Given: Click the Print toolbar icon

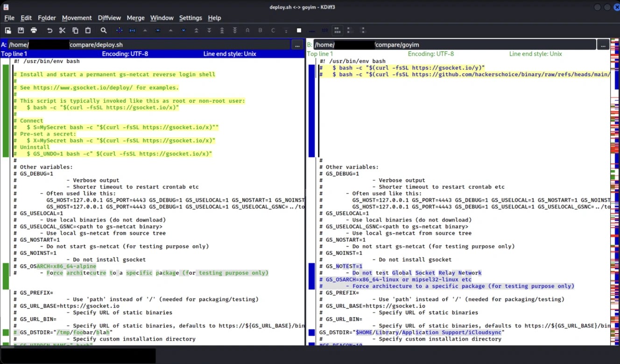Looking at the screenshot, I should point(34,30).
